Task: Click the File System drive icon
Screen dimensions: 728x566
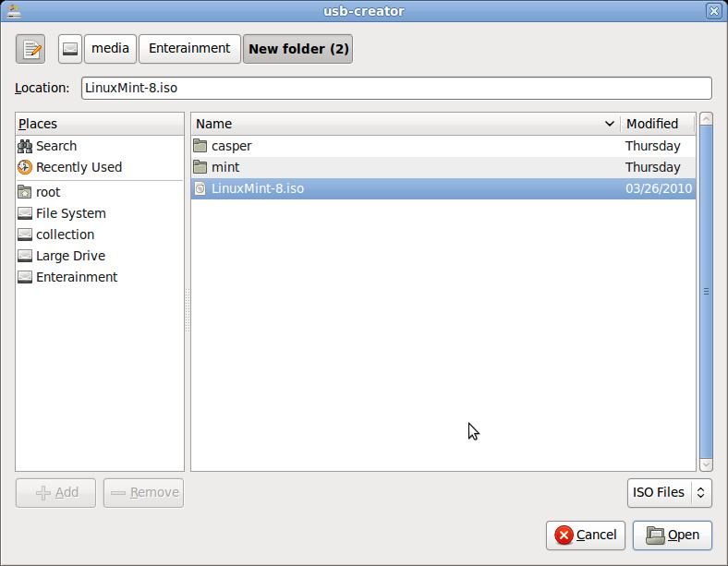Action: (x=25, y=213)
